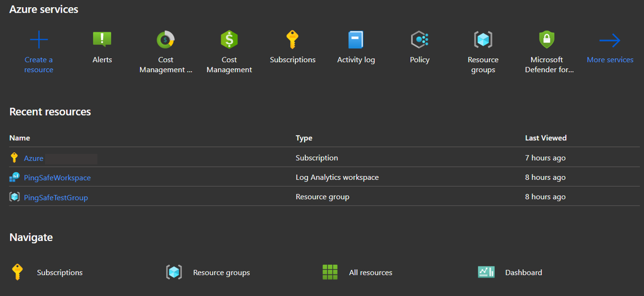The height and width of the screenshot is (296, 644).
Task: Click the Subscriptions key icon in Azure services
Action: [293, 40]
